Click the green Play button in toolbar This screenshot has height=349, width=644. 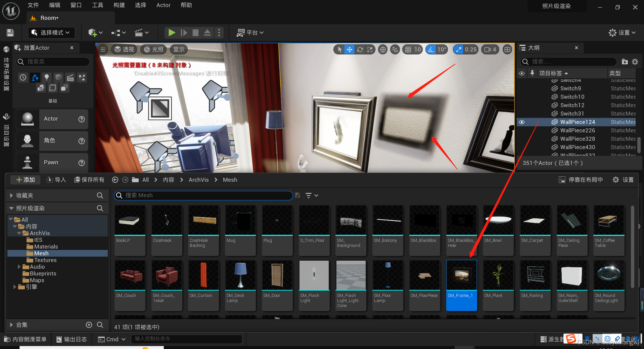[x=172, y=33]
